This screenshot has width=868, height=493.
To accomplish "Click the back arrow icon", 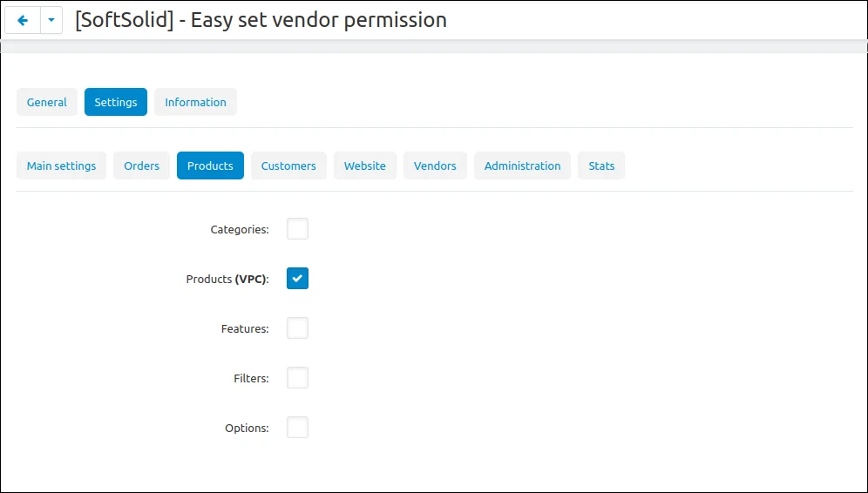I will [23, 21].
